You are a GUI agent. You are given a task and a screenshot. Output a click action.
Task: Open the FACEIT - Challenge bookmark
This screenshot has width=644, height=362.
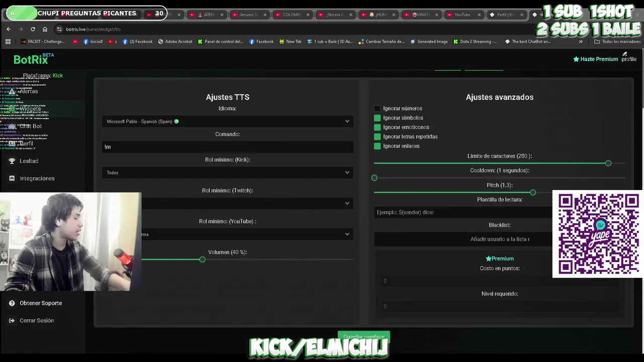[42, 42]
